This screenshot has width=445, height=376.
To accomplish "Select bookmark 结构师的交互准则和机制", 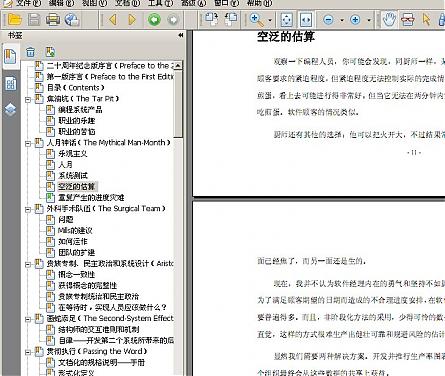I will 99,330.
